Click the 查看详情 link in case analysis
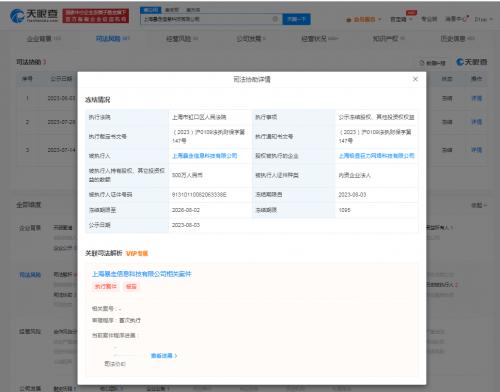500x392 pixels. [x=164, y=356]
